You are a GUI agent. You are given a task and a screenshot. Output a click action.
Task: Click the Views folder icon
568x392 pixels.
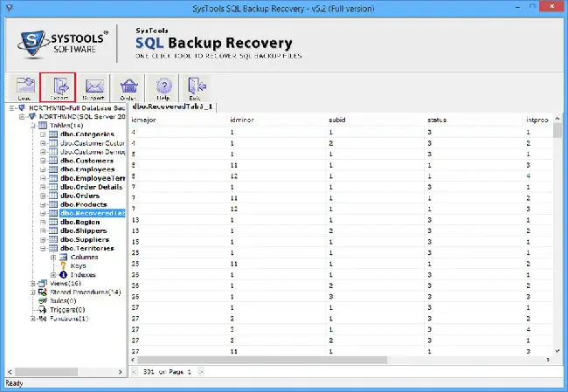[43, 283]
